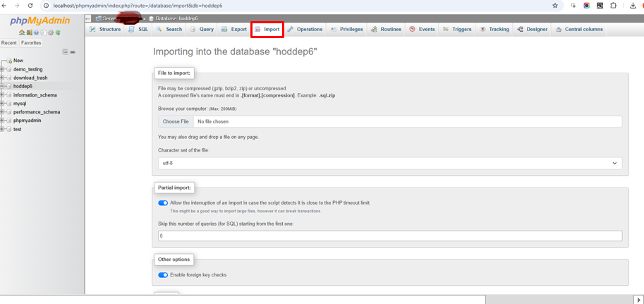This screenshot has width=644, height=304.
Task: Toggle allow interruption of import switch
Action: coord(163,203)
